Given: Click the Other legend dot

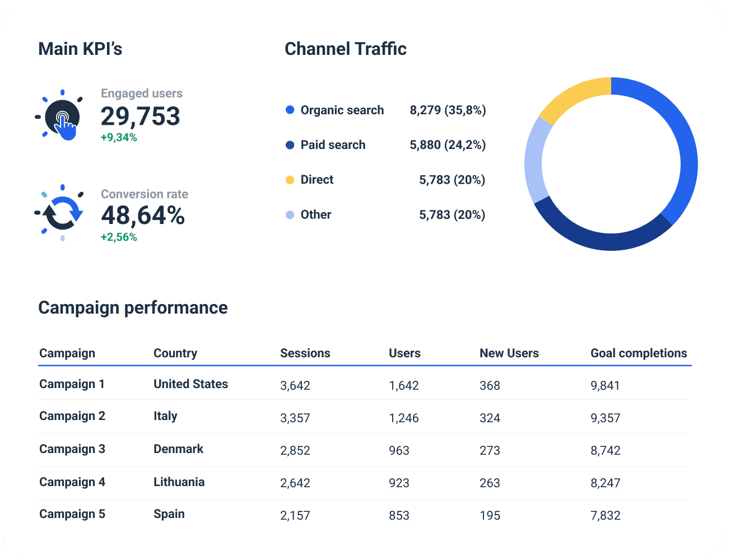Looking at the screenshot, I should click(x=289, y=214).
